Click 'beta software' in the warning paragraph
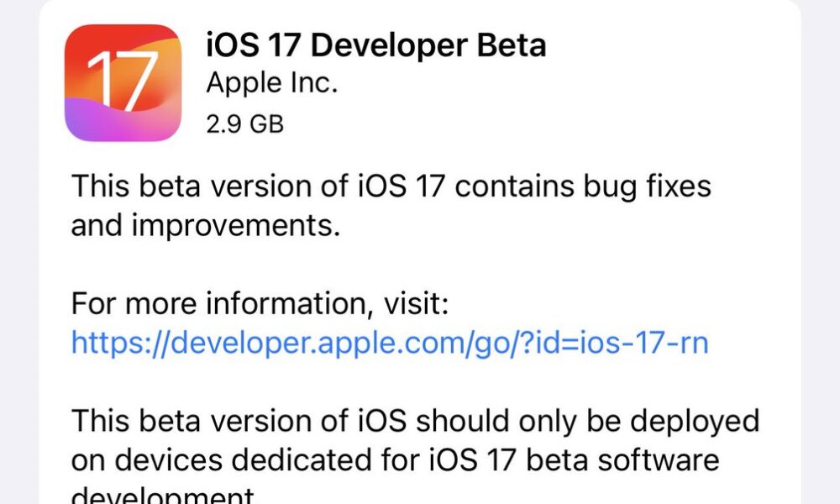 [622, 460]
